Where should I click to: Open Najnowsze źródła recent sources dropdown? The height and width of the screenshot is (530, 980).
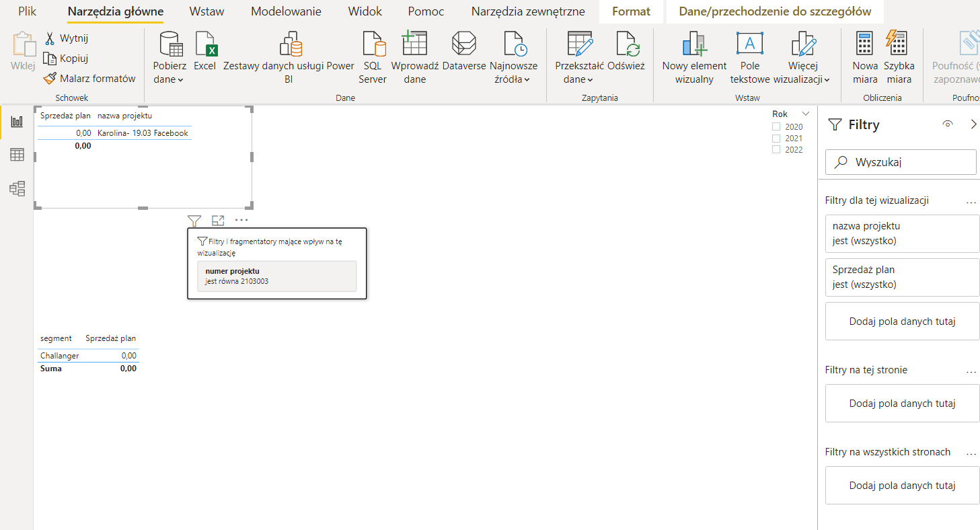[514, 58]
